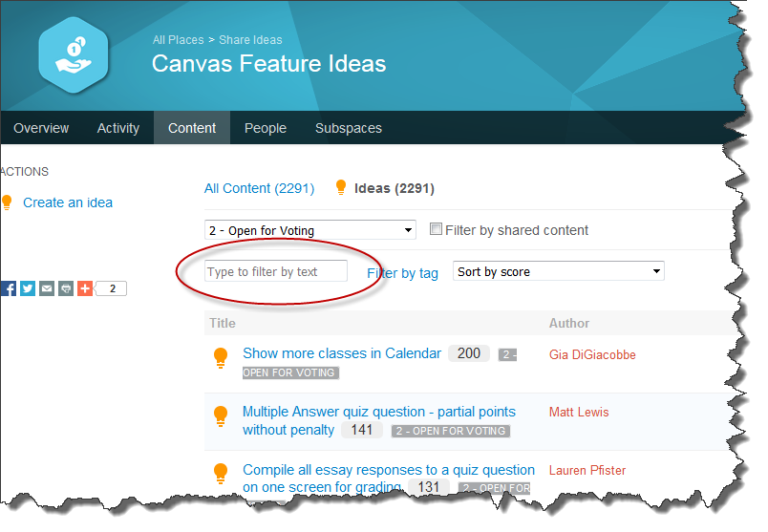Image resolution: width=768 pixels, height=532 pixels.
Task: Click the Filter by tag link
Action: (x=402, y=273)
